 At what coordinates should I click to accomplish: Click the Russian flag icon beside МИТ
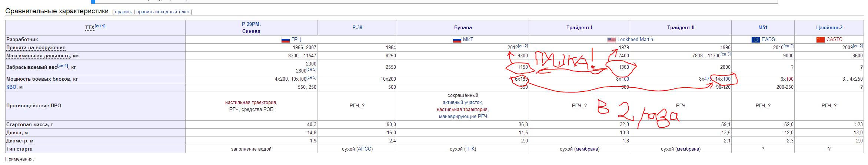(457, 40)
